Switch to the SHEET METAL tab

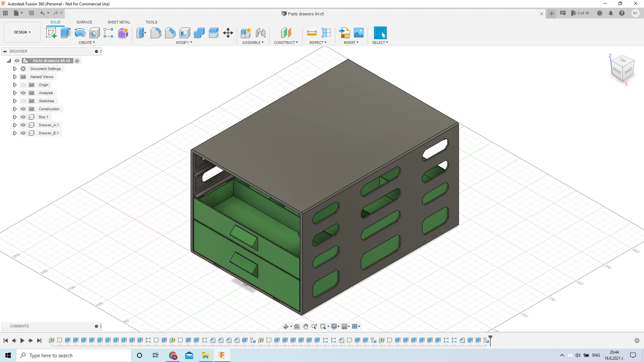119,22
